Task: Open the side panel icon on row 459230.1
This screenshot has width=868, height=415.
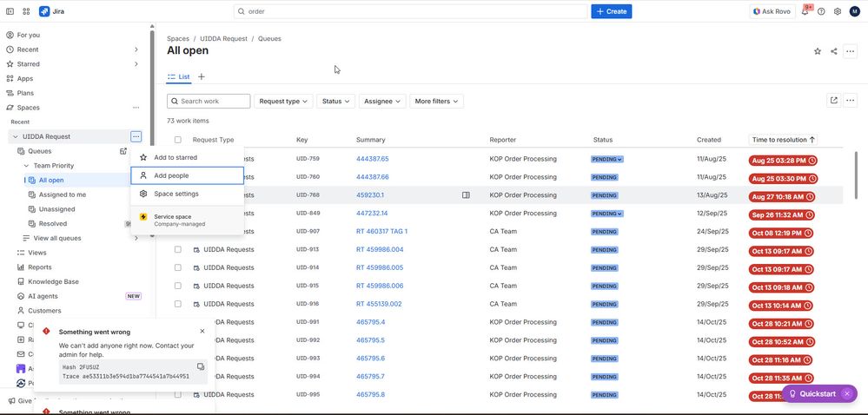Action: [466, 195]
